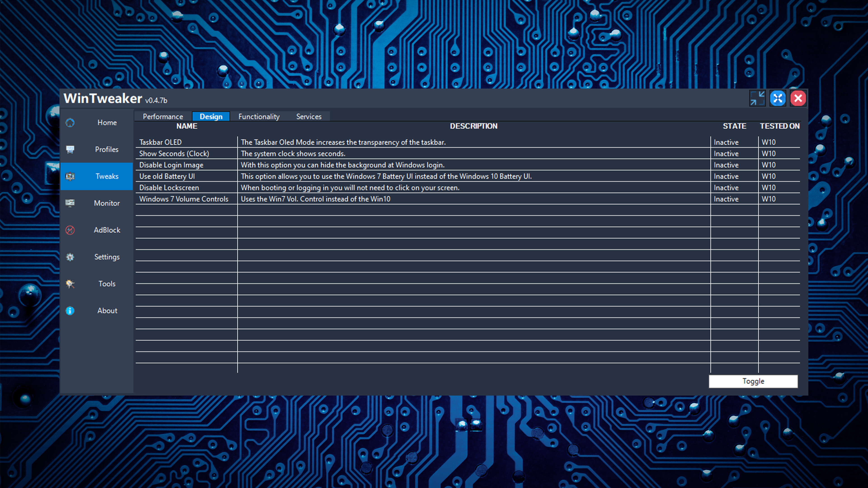Click the blue fullscreen expand button
868x488 pixels.
(x=778, y=98)
